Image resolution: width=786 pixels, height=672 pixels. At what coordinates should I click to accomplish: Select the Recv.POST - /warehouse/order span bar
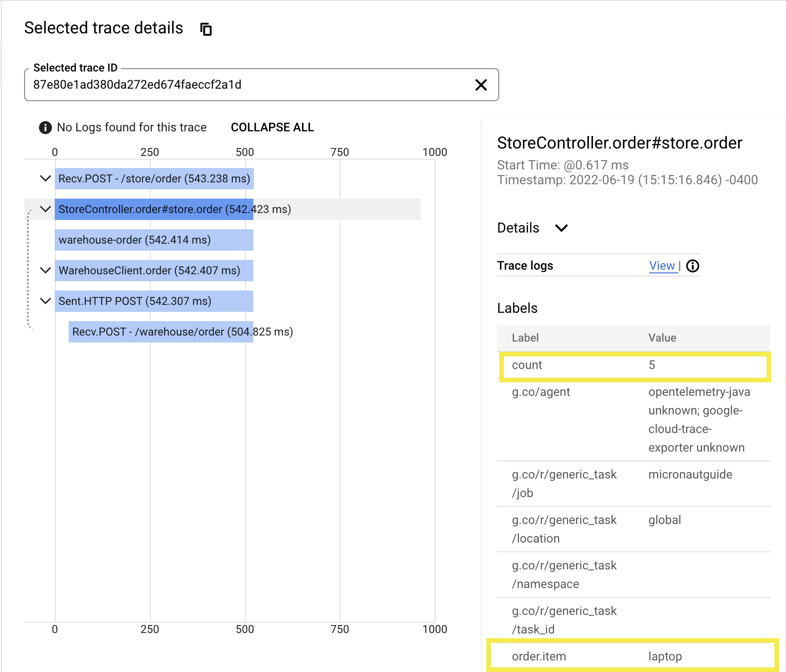click(x=161, y=332)
